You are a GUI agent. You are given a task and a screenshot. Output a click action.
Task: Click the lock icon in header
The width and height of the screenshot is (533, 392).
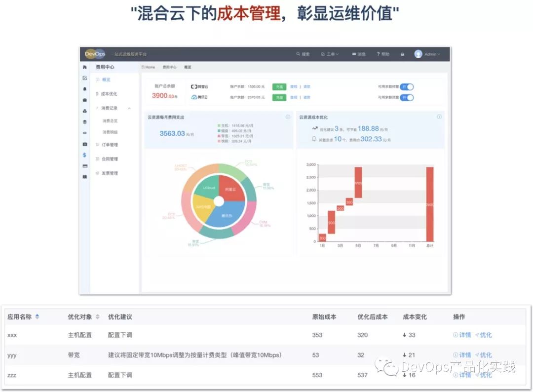[x=403, y=54]
